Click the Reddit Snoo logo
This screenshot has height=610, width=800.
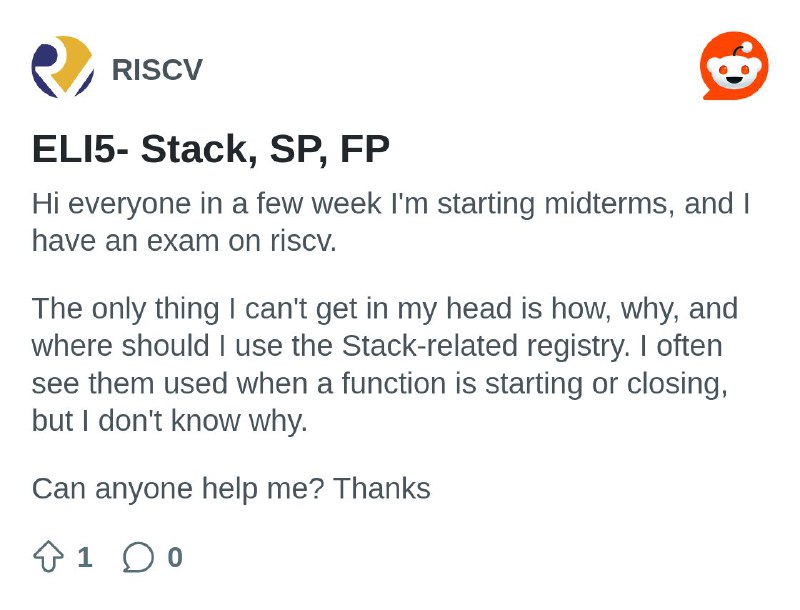[x=734, y=66]
